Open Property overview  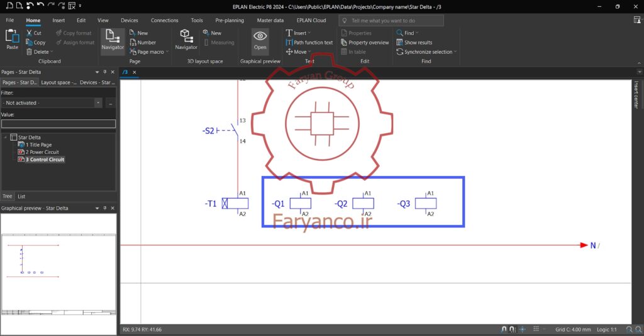click(365, 42)
